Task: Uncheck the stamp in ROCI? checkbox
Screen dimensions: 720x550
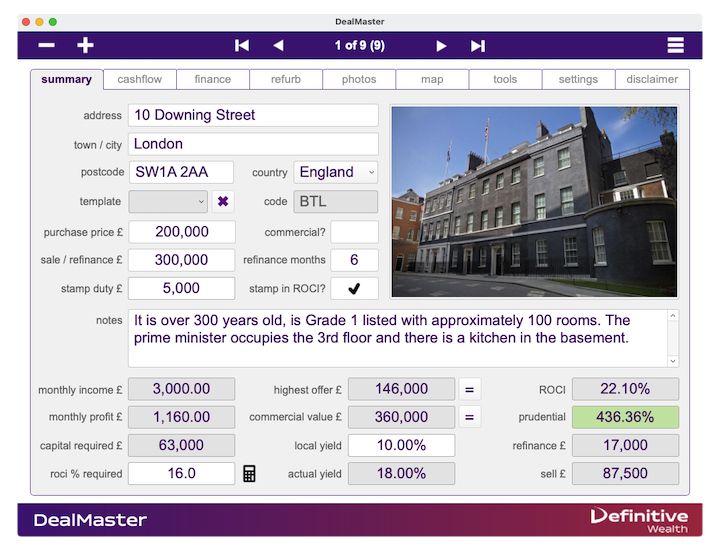Action: pos(354,288)
